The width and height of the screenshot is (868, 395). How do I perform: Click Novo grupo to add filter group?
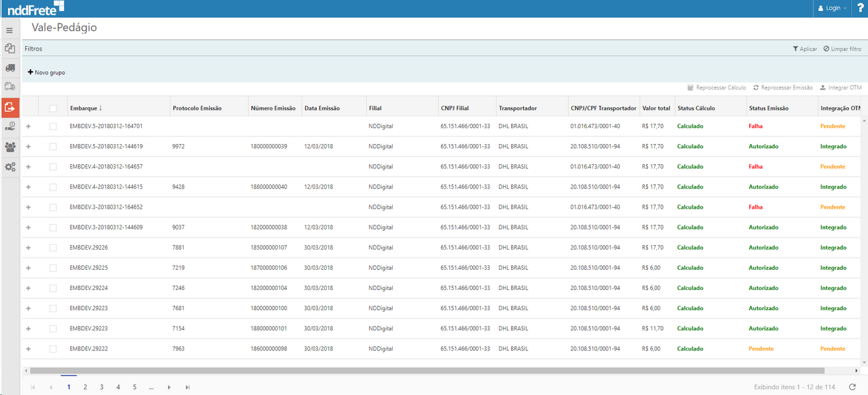46,73
